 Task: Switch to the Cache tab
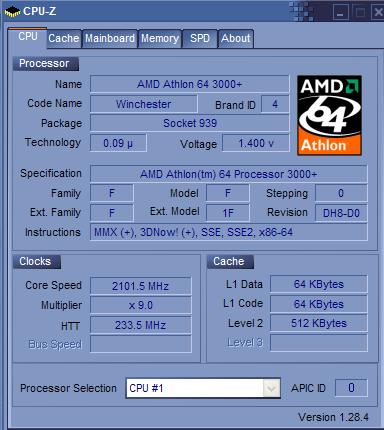[64, 39]
